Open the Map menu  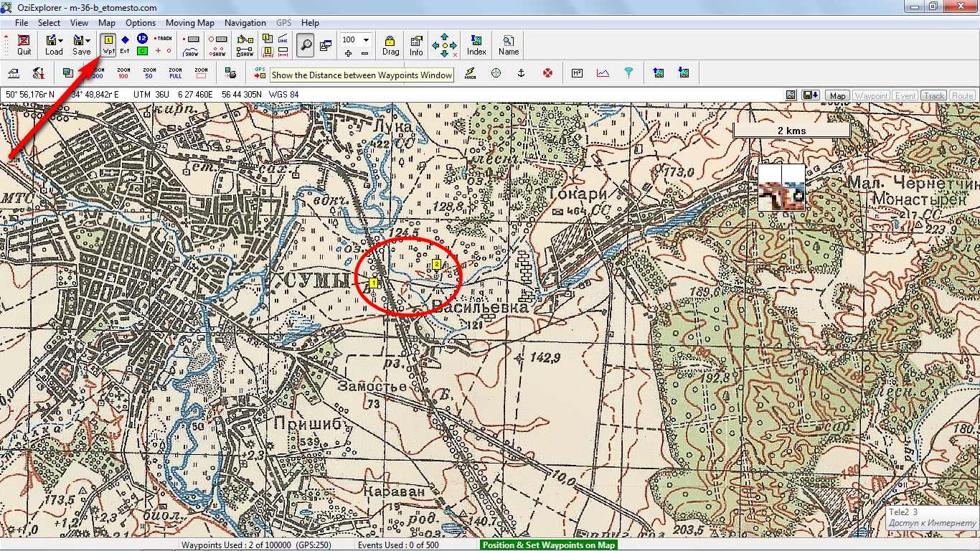107,23
